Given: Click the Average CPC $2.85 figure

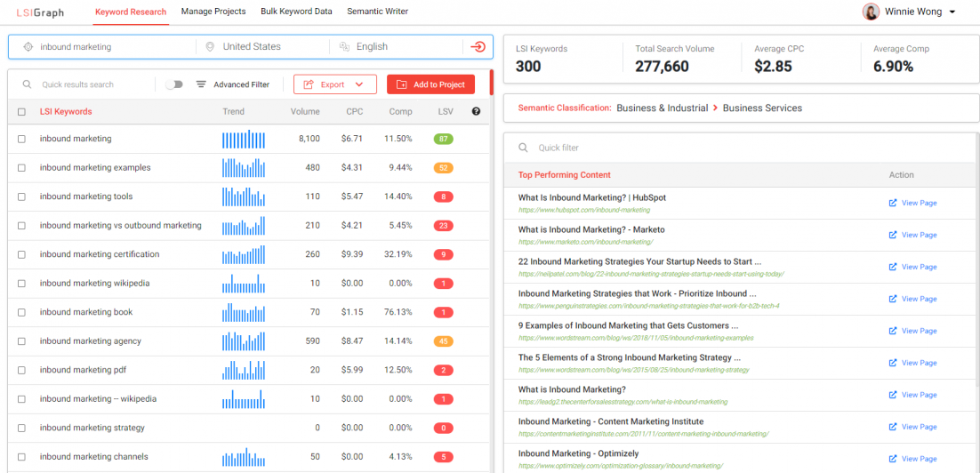Looking at the screenshot, I should pyautogui.click(x=775, y=66).
